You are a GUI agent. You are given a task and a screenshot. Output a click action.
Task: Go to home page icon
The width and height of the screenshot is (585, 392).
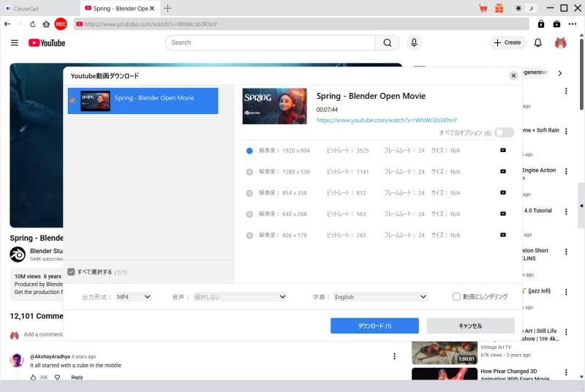coord(46,24)
